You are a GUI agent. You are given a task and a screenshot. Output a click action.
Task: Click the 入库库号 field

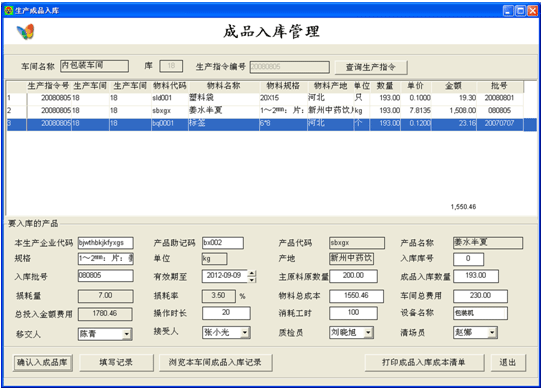point(468,259)
